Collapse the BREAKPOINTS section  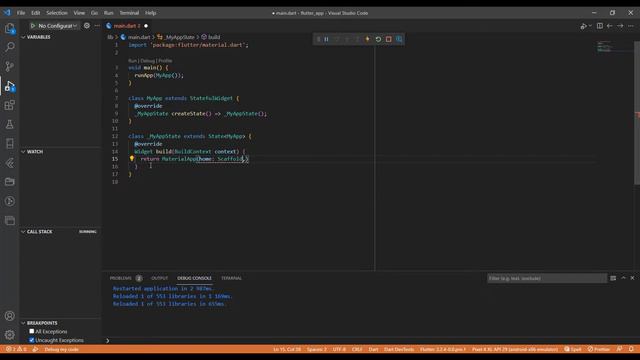coord(42,323)
